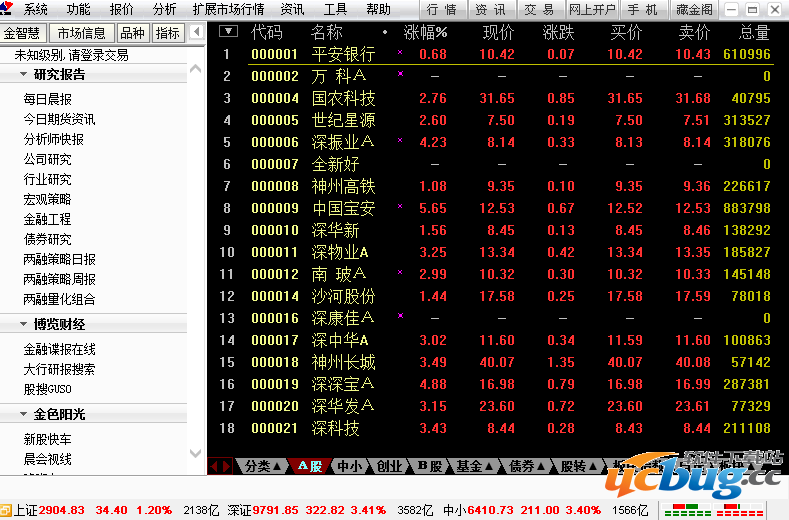
Task: Open the 分类 tab dropdown
Action: (263, 466)
